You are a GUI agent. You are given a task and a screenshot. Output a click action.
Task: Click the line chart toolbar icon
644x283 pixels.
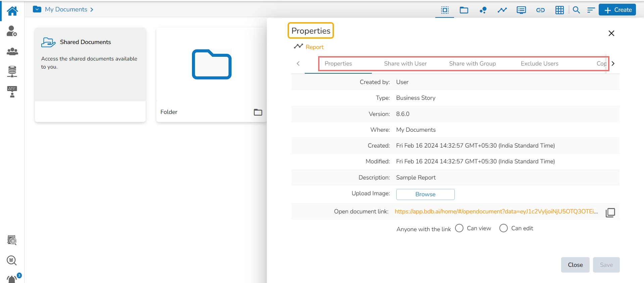click(x=502, y=10)
